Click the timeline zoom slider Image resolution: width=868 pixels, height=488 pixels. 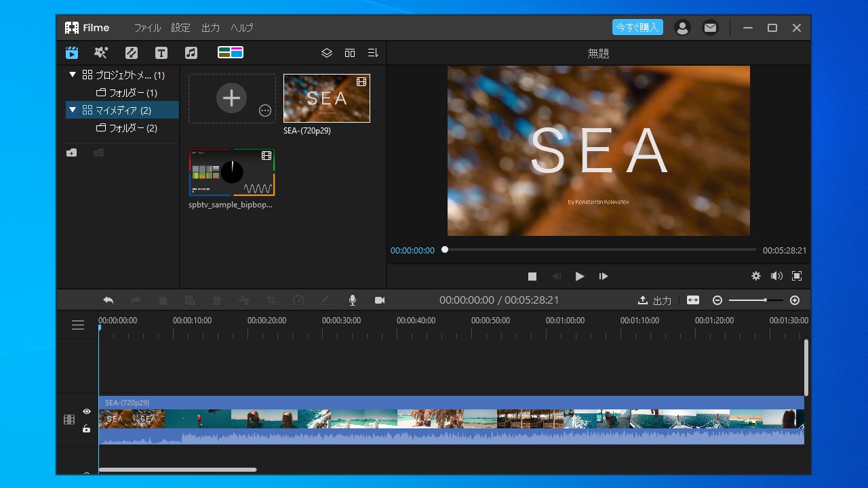(755, 300)
